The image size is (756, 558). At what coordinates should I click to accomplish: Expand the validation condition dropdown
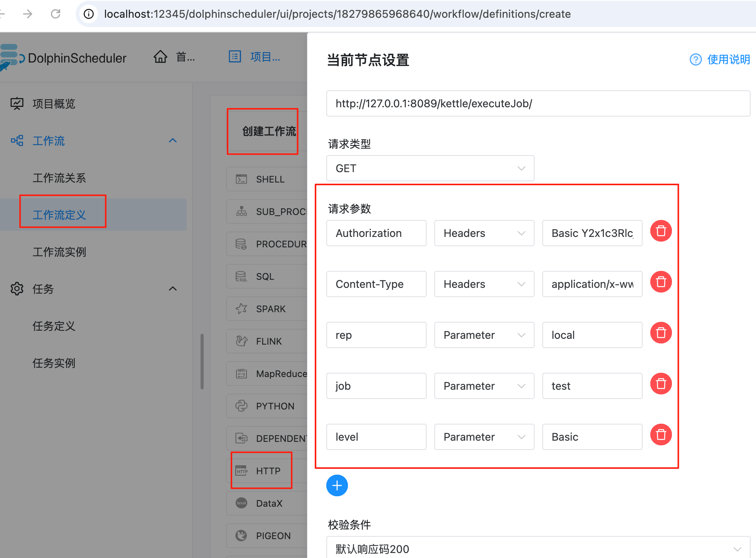click(538, 548)
